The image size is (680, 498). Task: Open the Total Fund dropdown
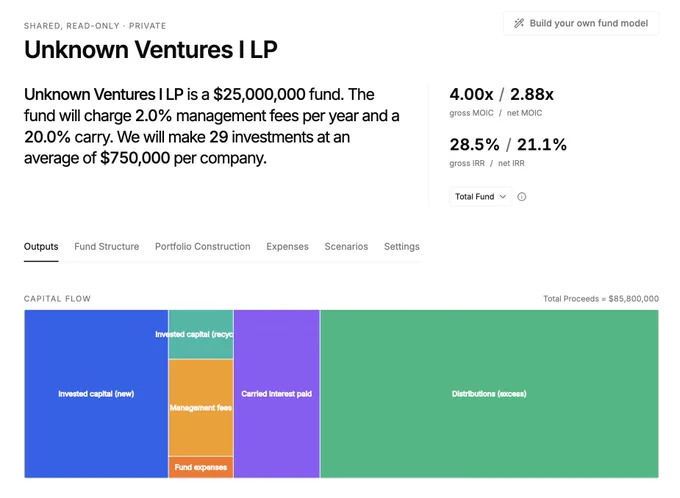pyautogui.click(x=481, y=197)
